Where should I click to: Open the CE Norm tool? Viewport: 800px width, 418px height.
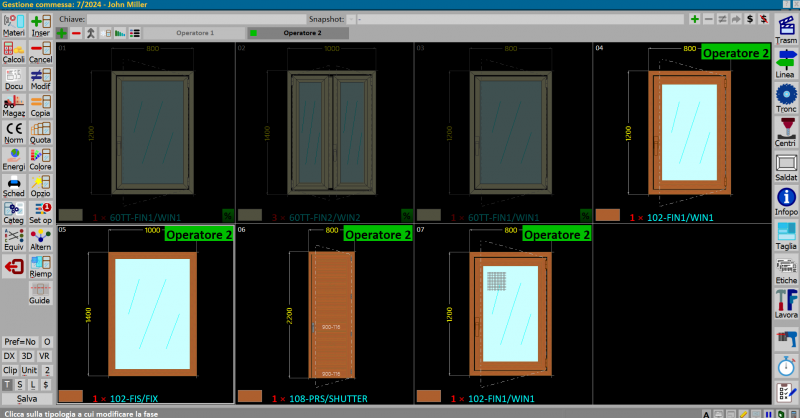14,133
